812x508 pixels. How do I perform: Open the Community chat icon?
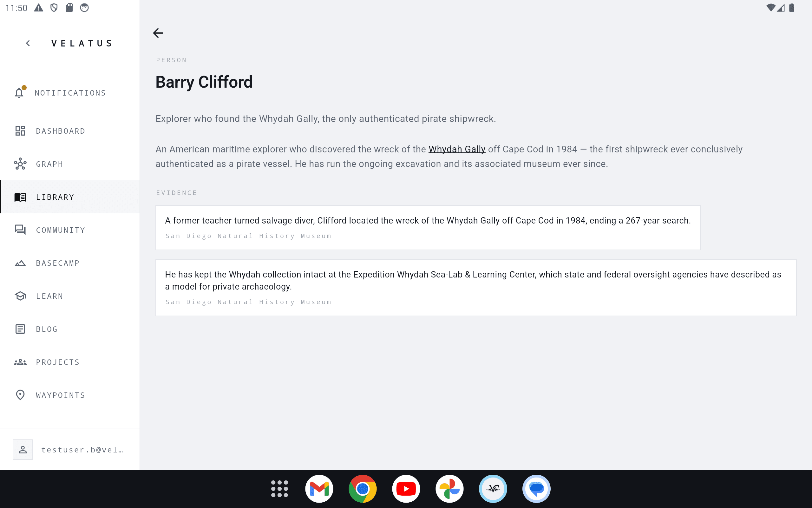pos(20,230)
